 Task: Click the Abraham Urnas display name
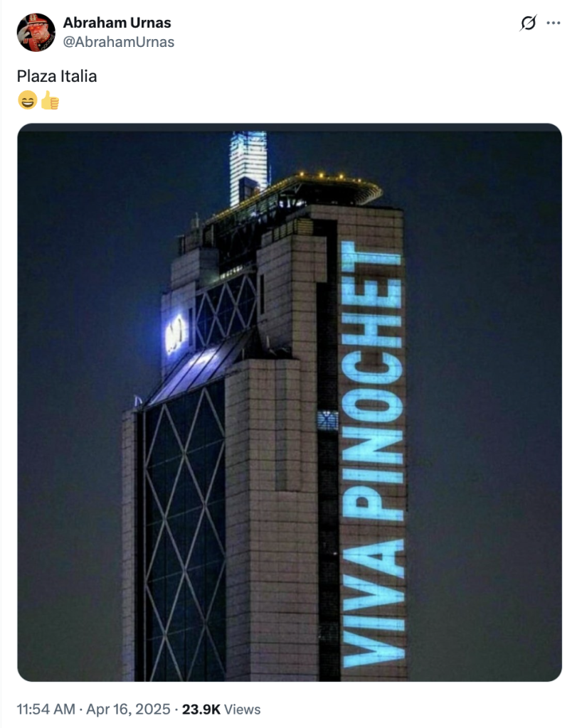117,22
